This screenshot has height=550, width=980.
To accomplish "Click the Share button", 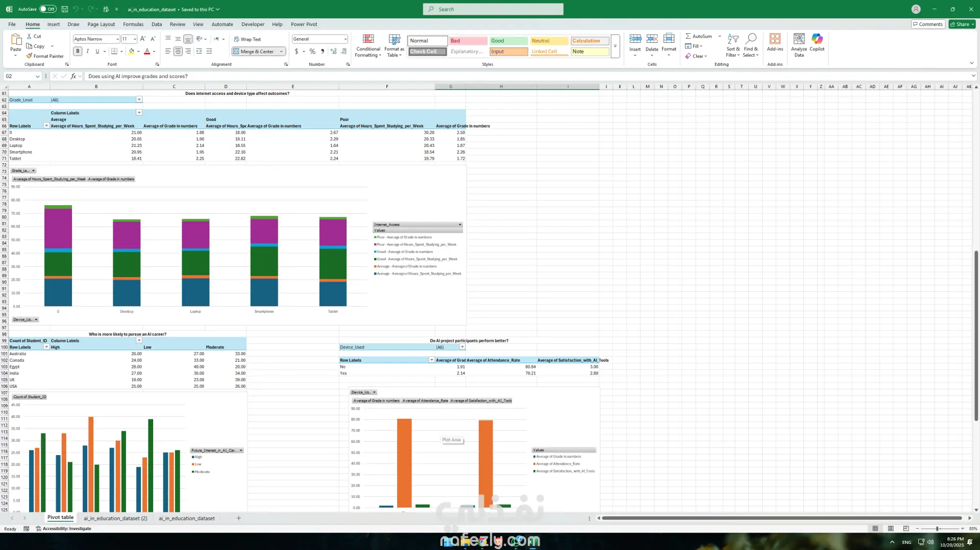I will pos(961,24).
